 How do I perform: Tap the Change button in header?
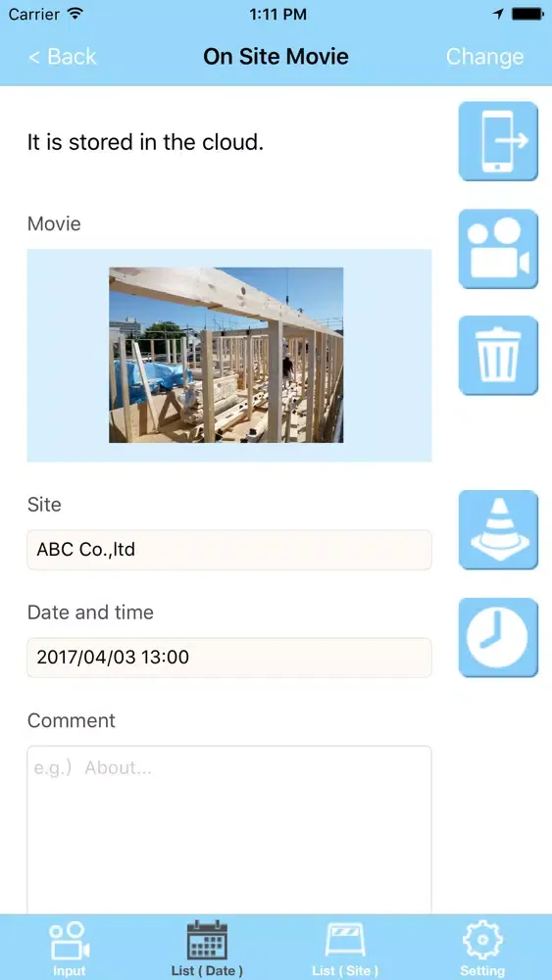484,57
